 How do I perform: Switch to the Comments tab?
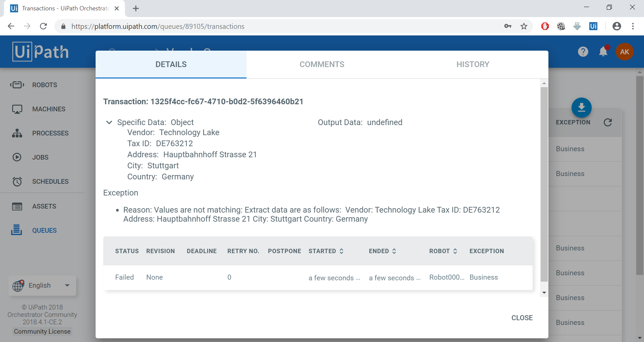click(322, 64)
